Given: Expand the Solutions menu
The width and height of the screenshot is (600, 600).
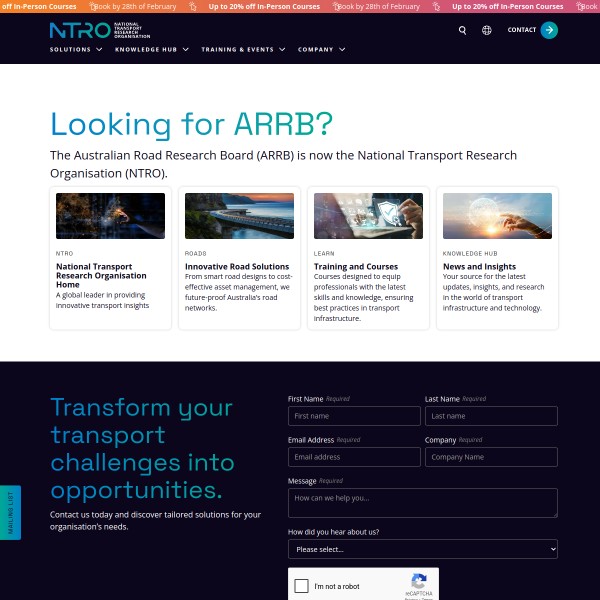Looking at the screenshot, I should coord(76,49).
